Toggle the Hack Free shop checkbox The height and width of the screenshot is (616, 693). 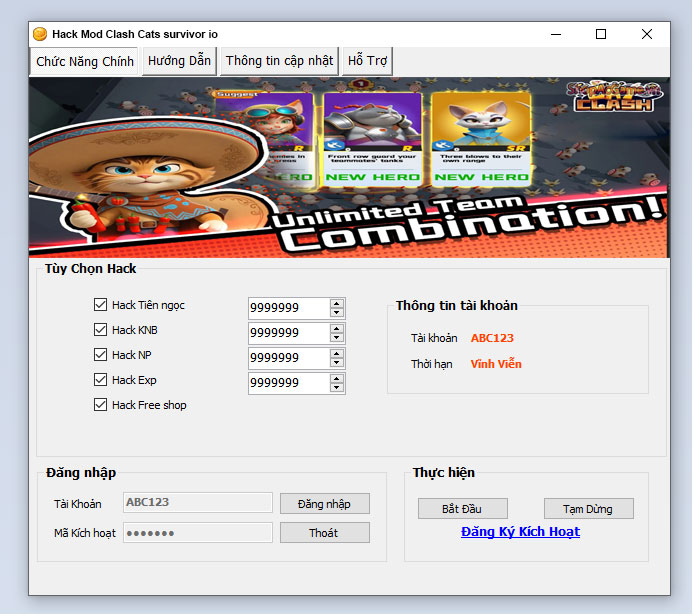click(100, 405)
